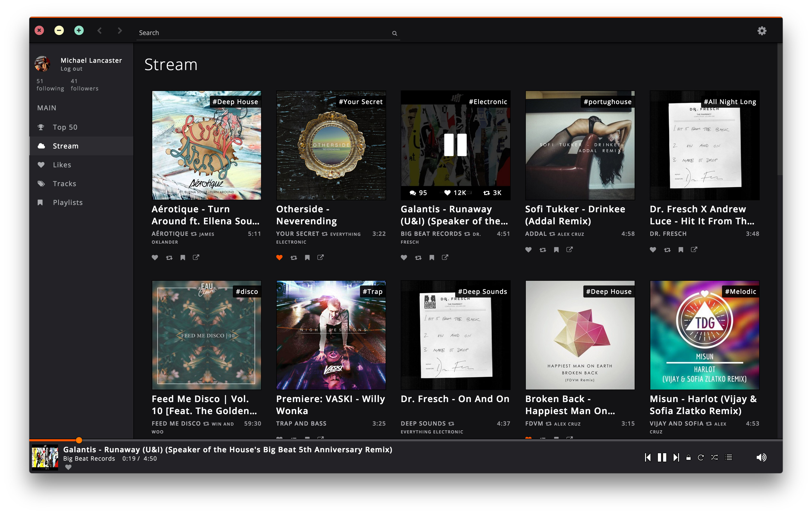Open the play queue list icon
The image size is (812, 515).
pyautogui.click(x=729, y=457)
